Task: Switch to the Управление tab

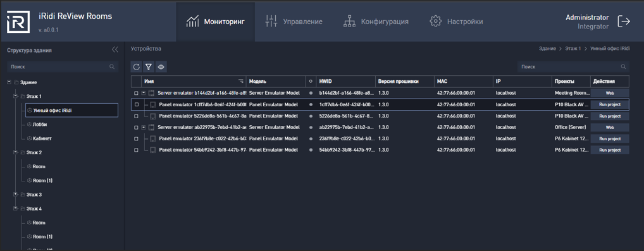Action: pos(294,21)
